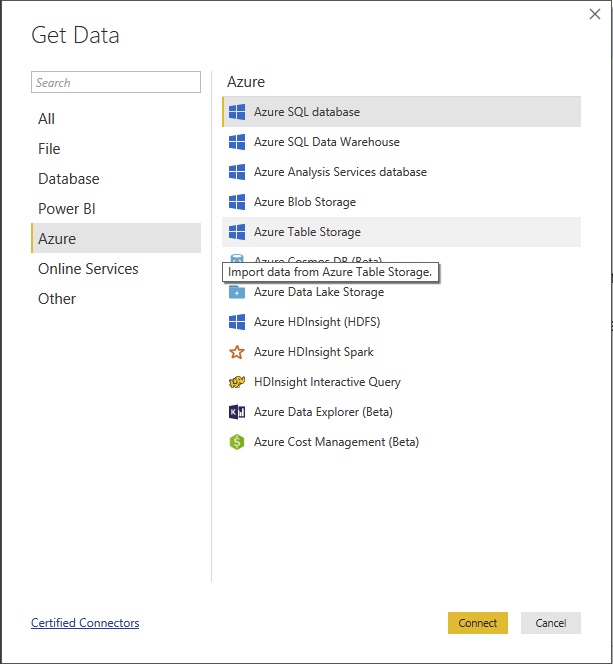The height and width of the screenshot is (664, 613).
Task: Open the Certified Connectors link
Action: pyautogui.click(x=85, y=623)
